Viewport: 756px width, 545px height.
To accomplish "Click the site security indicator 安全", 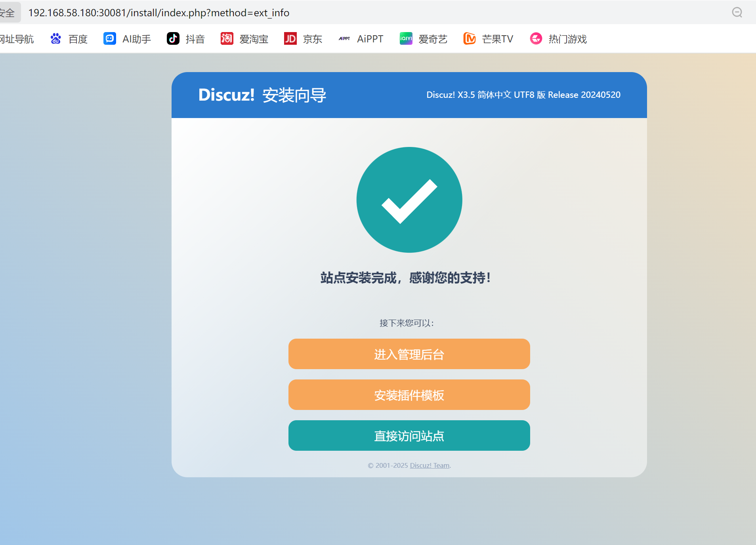I will coord(8,12).
